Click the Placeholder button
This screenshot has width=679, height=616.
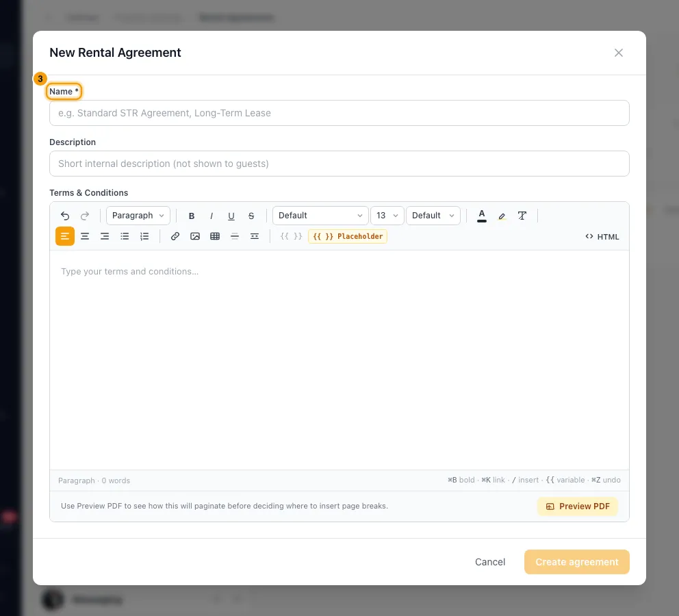348,236
